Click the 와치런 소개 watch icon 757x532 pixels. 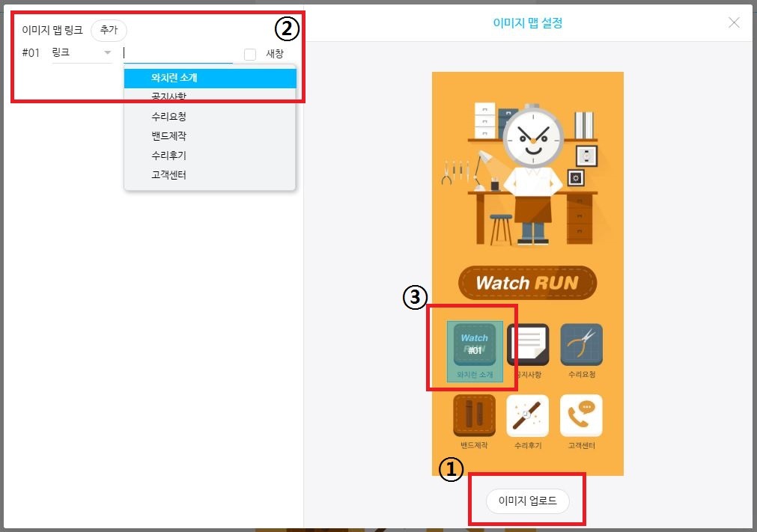pos(475,346)
